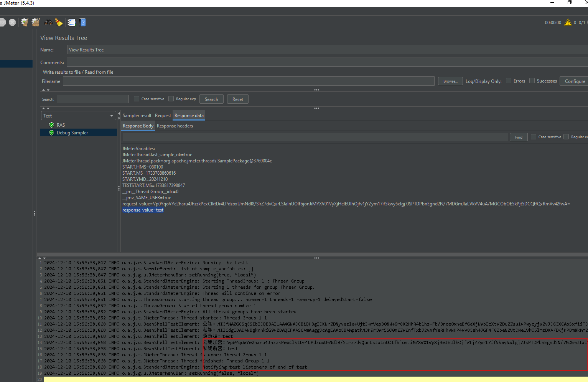Image resolution: width=588 pixels, height=382 pixels.
Task: Select the Response Body sub-tab
Action: [x=138, y=126]
